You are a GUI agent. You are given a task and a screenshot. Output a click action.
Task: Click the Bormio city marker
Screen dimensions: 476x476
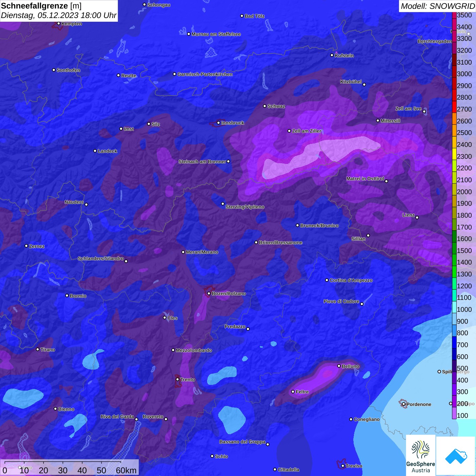(x=67, y=295)
